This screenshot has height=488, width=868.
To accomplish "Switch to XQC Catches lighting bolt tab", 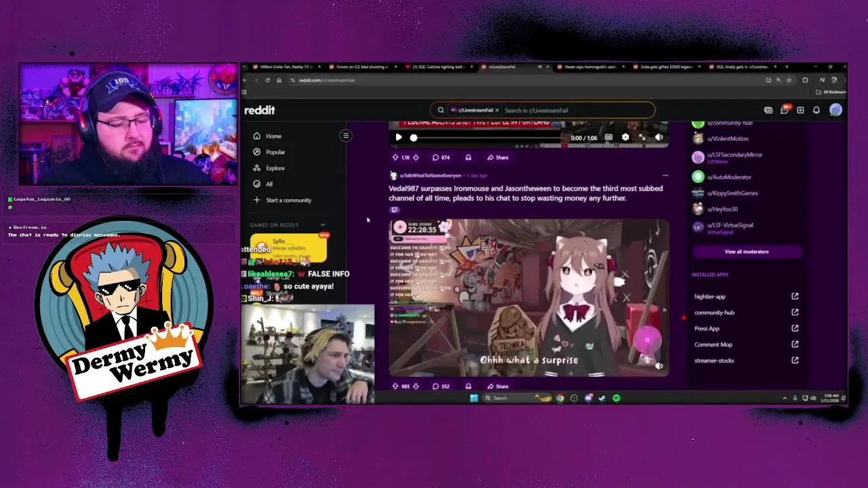I will point(437,67).
